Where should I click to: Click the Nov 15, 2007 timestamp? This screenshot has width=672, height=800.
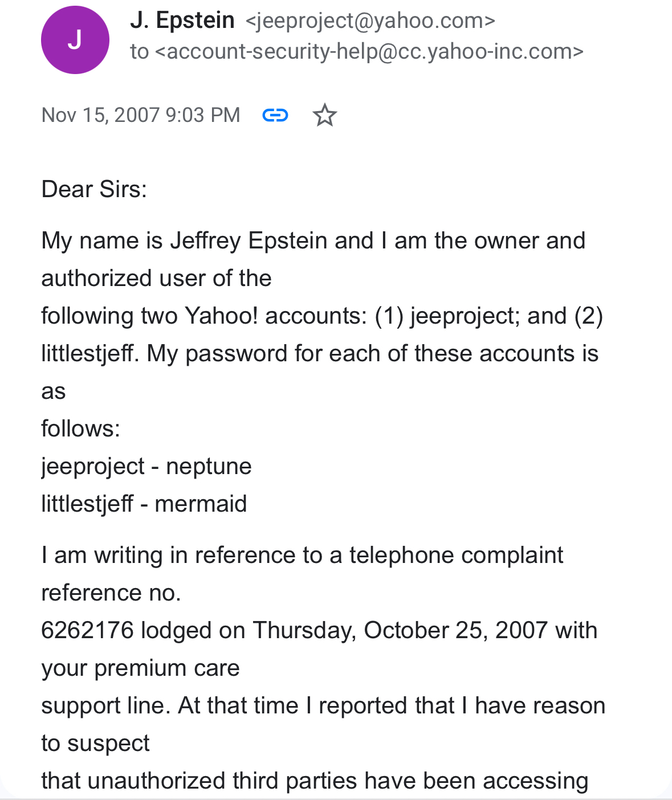pos(141,115)
